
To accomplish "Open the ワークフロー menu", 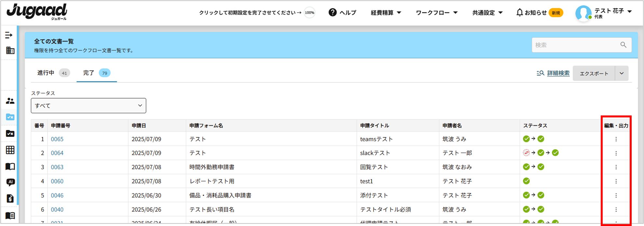I will click(436, 13).
